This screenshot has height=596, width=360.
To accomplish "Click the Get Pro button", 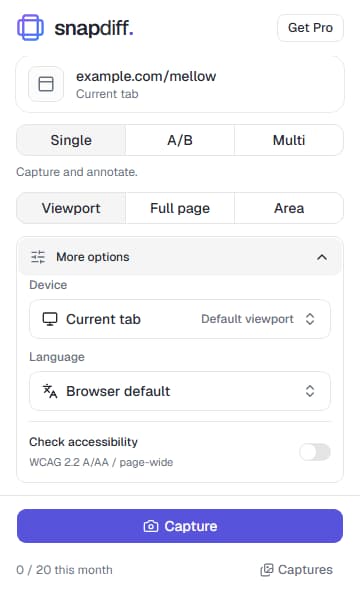I will point(311,28).
